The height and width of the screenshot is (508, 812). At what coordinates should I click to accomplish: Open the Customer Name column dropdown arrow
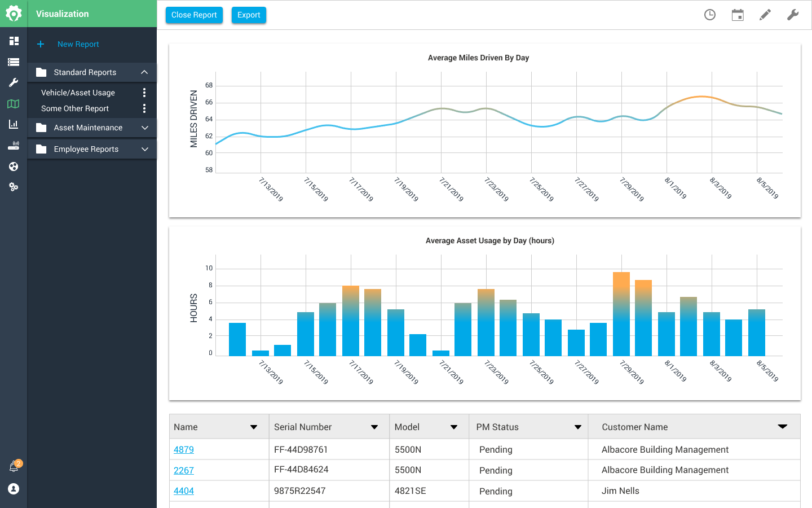pos(783,427)
